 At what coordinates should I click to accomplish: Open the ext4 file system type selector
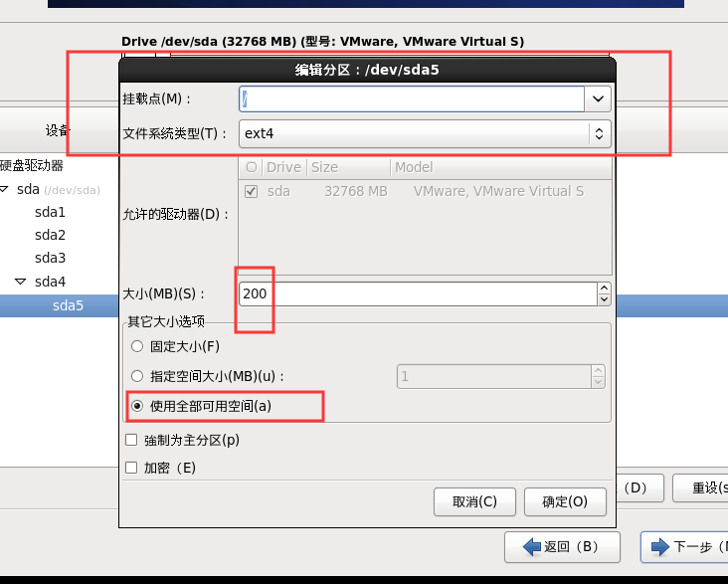[425, 133]
